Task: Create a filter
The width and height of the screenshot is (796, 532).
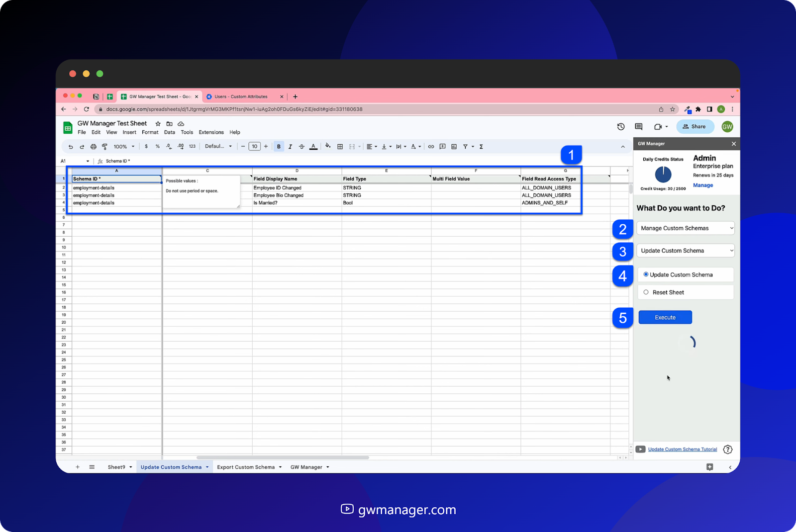Action: point(465,146)
